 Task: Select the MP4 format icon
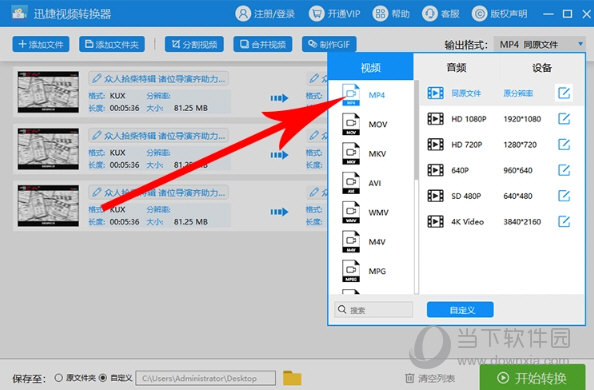[351, 95]
